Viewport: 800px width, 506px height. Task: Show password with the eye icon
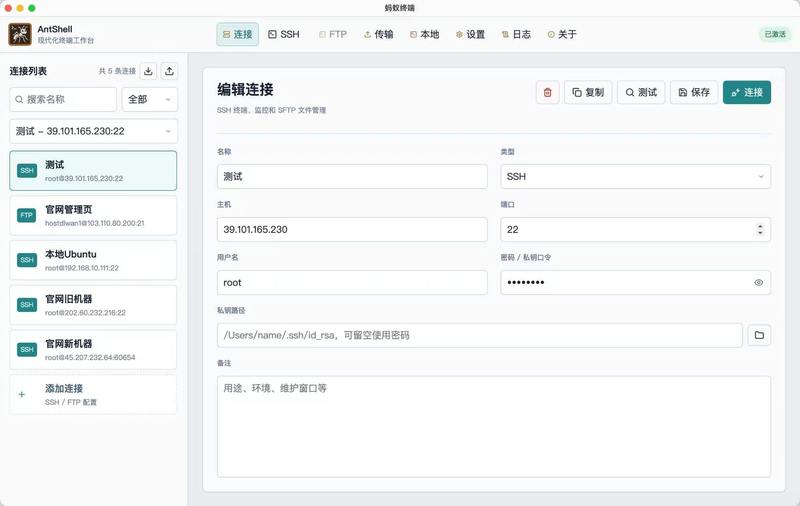(759, 282)
